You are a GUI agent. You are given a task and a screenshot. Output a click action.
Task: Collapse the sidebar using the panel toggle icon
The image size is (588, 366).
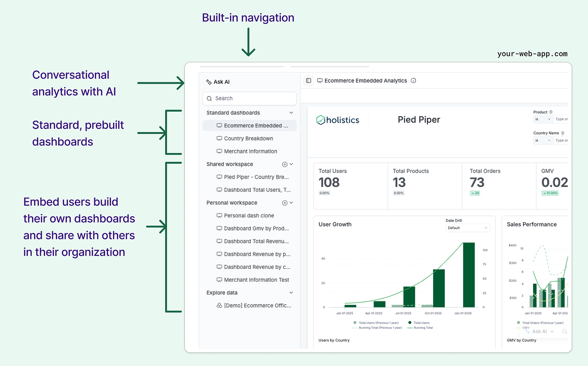point(308,80)
